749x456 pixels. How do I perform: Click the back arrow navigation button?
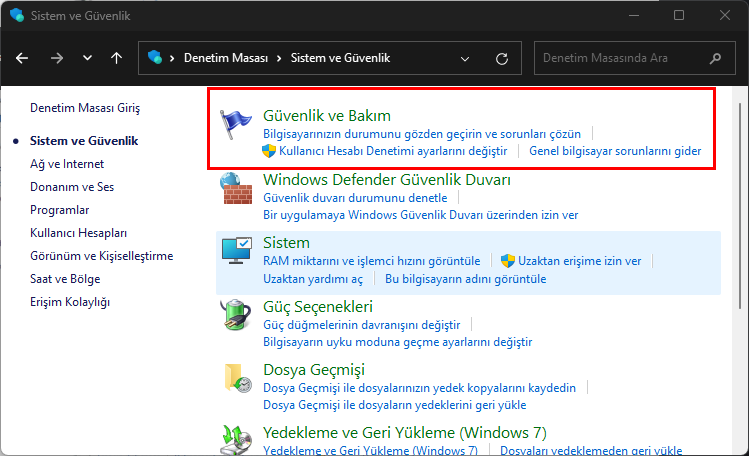(x=22, y=59)
